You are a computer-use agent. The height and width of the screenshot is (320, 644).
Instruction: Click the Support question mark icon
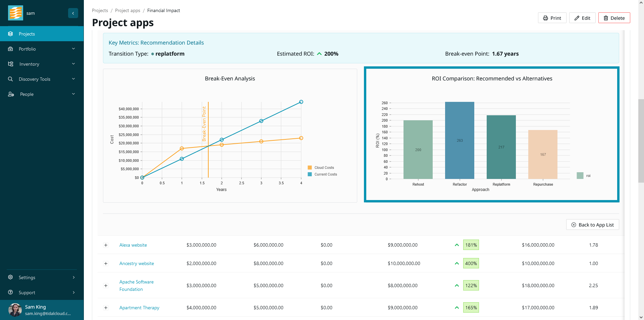(10, 293)
